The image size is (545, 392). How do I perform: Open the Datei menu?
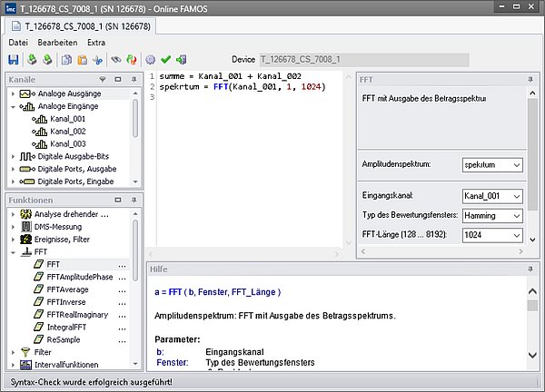click(x=18, y=43)
